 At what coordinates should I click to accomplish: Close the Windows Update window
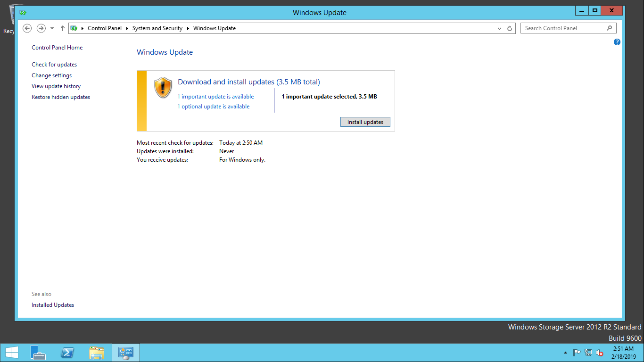click(x=612, y=10)
